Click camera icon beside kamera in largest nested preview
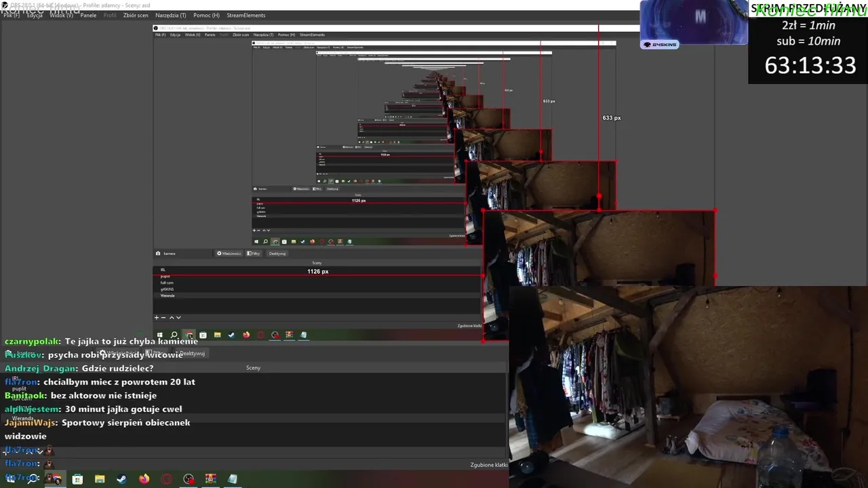This screenshot has width=868, height=488. 158,253
